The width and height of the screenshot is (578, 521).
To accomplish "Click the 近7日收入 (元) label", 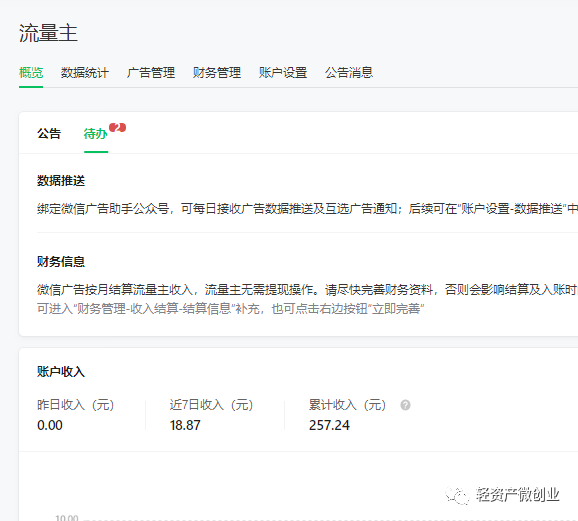I will pyautogui.click(x=211, y=405).
